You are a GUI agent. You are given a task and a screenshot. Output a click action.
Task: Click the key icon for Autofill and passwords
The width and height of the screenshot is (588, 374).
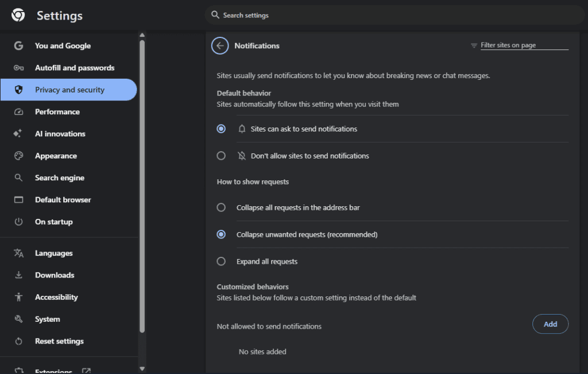(18, 68)
